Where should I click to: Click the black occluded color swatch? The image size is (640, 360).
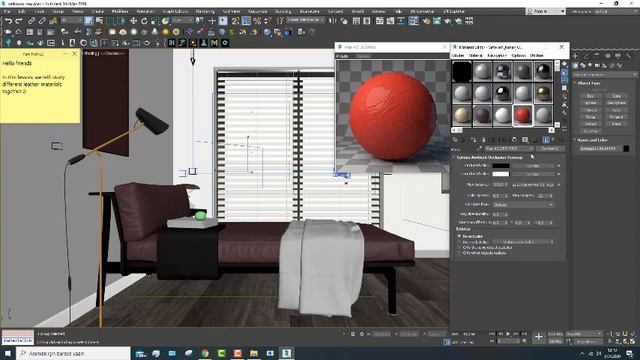tap(501, 166)
